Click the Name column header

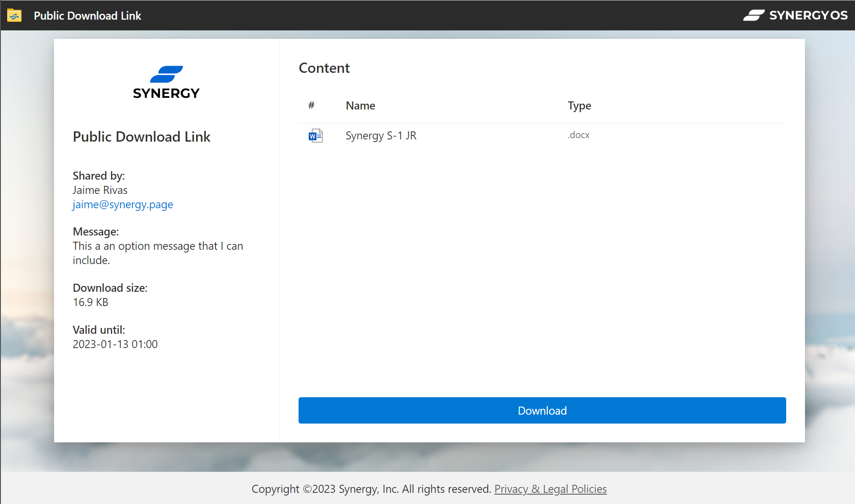[360, 105]
